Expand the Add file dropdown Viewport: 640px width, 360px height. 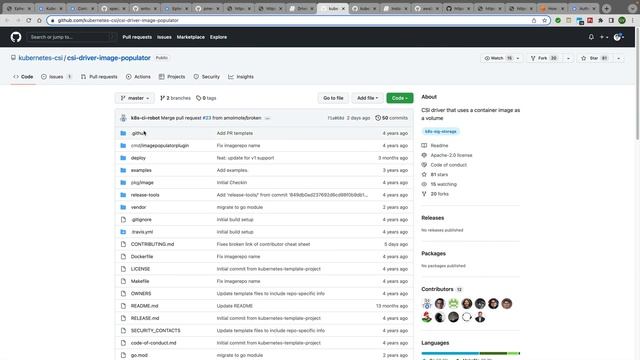[367, 98]
